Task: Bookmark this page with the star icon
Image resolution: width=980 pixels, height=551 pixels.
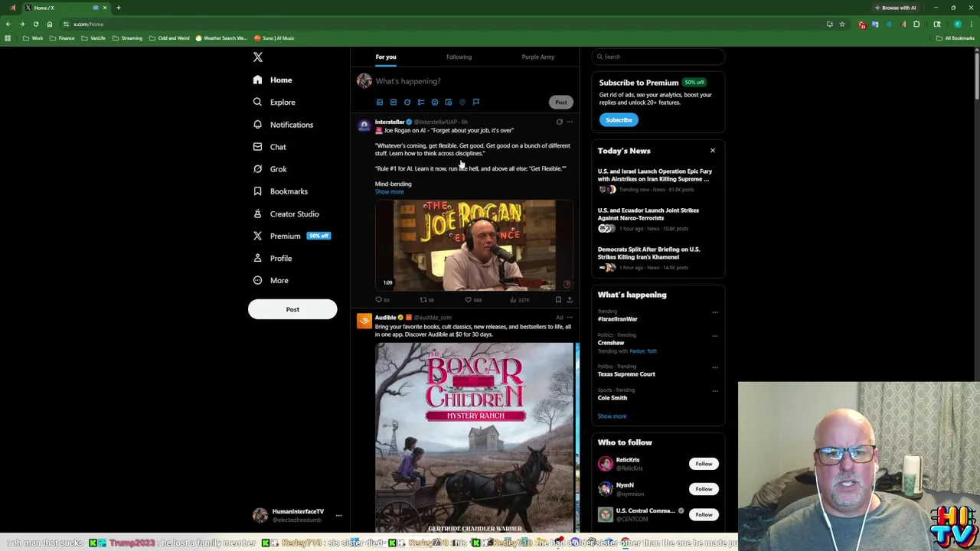Action: 842,24
